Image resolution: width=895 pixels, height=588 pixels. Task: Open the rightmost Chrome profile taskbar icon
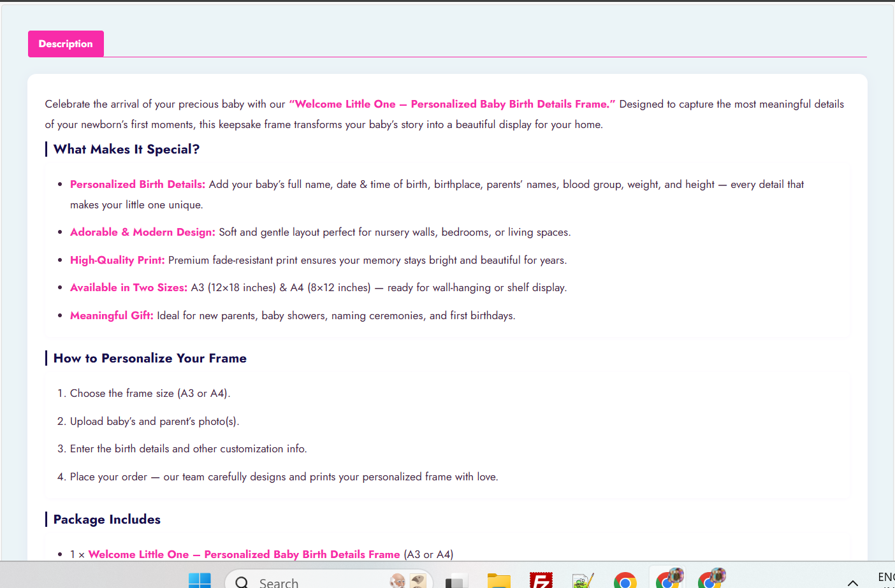click(x=711, y=578)
